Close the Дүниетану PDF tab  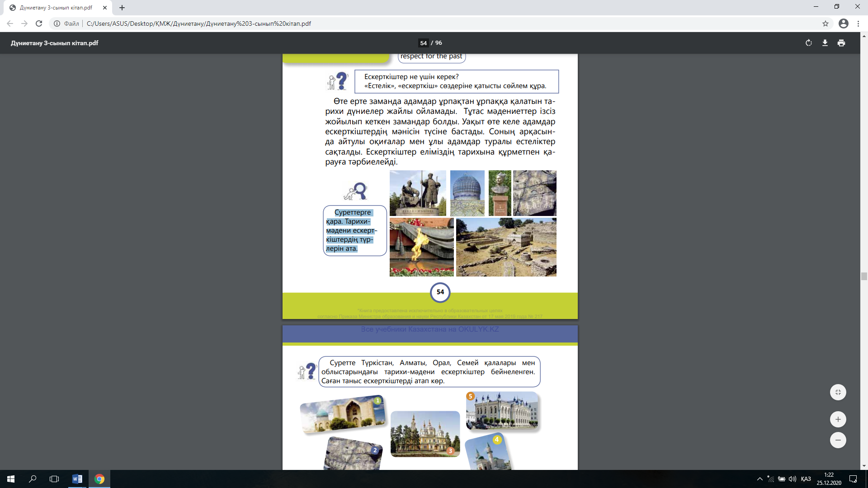[105, 8]
